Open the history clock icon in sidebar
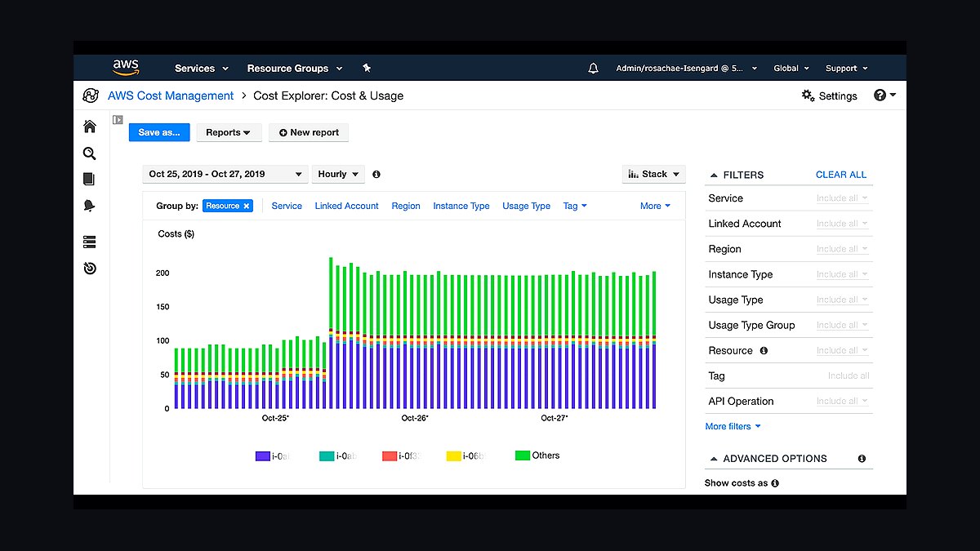Image resolution: width=980 pixels, height=551 pixels. coord(90,268)
